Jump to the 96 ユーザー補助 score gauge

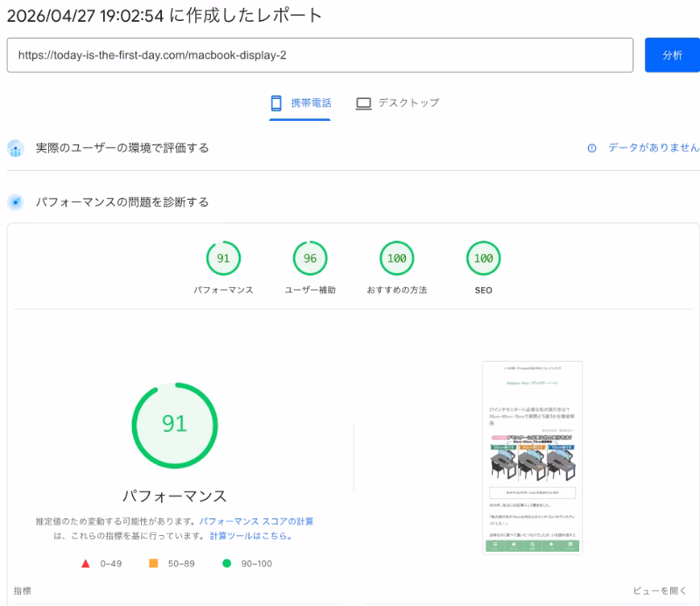pyautogui.click(x=310, y=258)
